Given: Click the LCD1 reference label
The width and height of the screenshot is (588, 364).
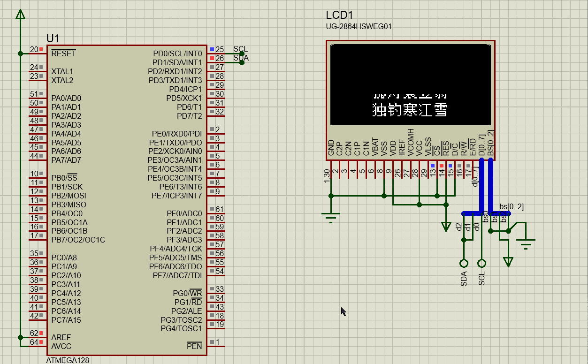Looking at the screenshot, I should (339, 15).
